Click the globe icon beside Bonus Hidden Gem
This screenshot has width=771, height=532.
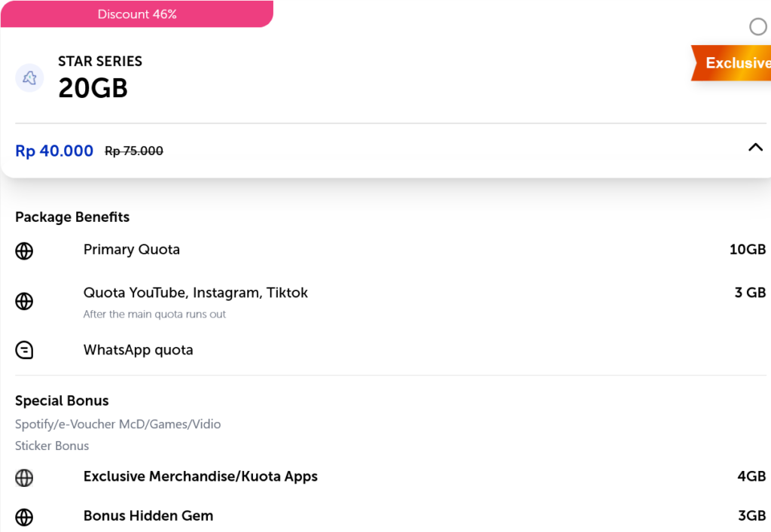24,517
